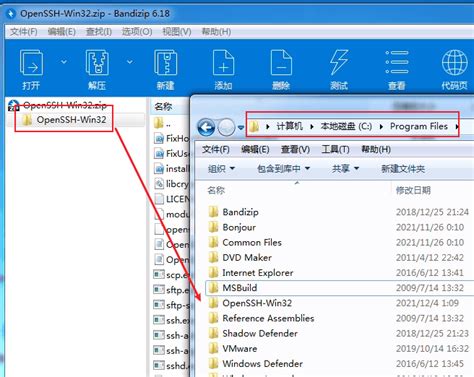Open Bandizip 查找(I) menu

(99, 32)
